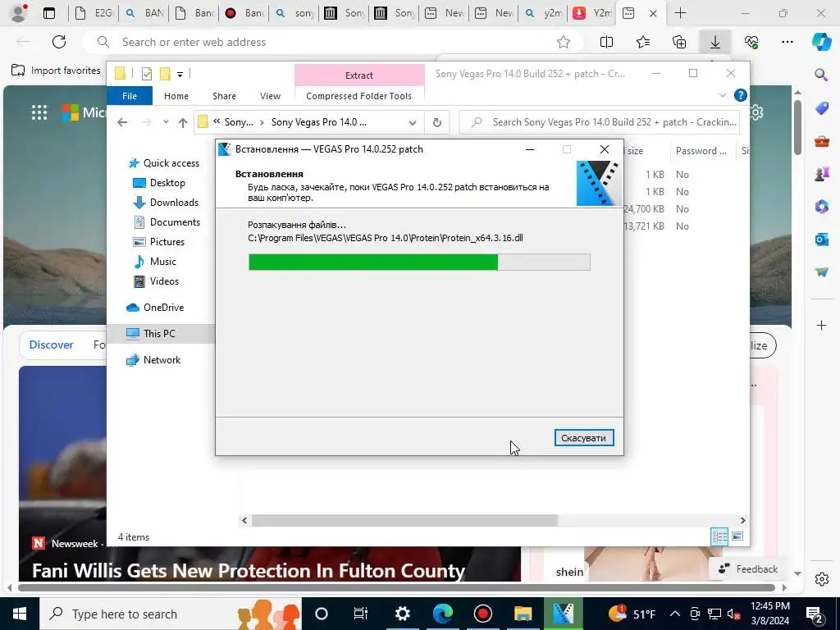Screen dimensions: 840x630
Task: Click the 24,700 KB size cell
Action: 645,209
